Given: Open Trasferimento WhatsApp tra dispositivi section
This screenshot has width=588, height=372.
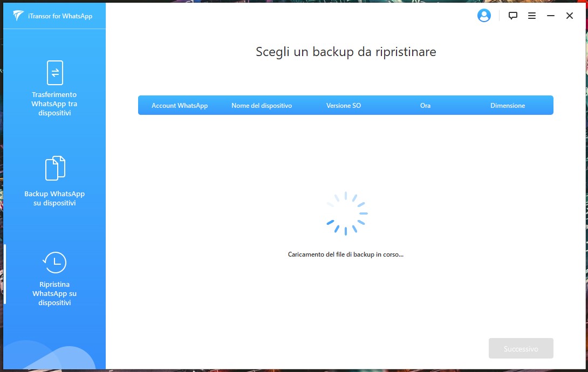Looking at the screenshot, I should 54,104.
